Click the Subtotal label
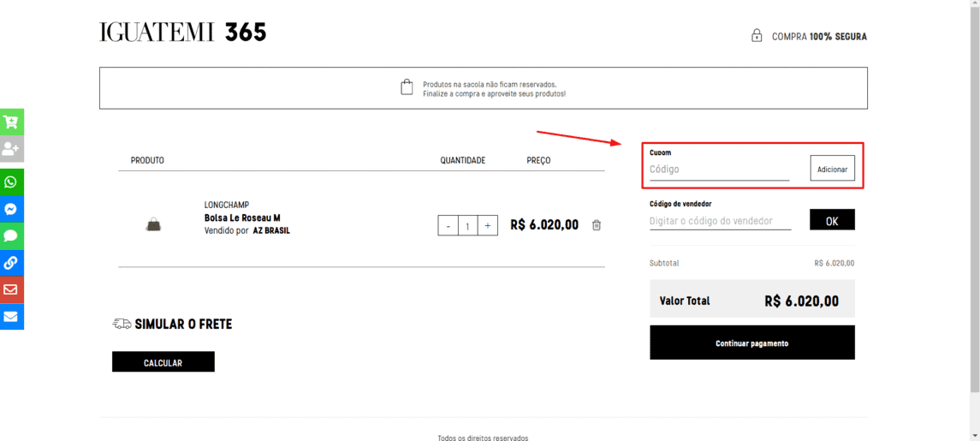The width and height of the screenshot is (980, 441). pyautogui.click(x=664, y=264)
